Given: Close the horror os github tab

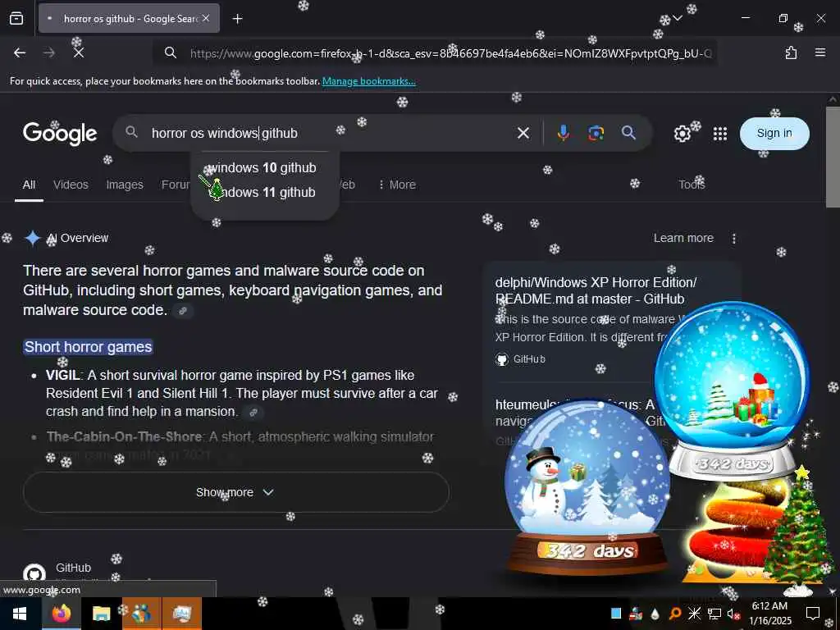Looking at the screenshot, I should 206,19.
